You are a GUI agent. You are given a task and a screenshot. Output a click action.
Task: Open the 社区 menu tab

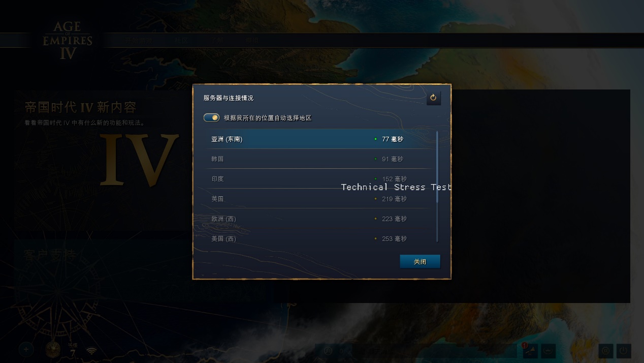181,41
